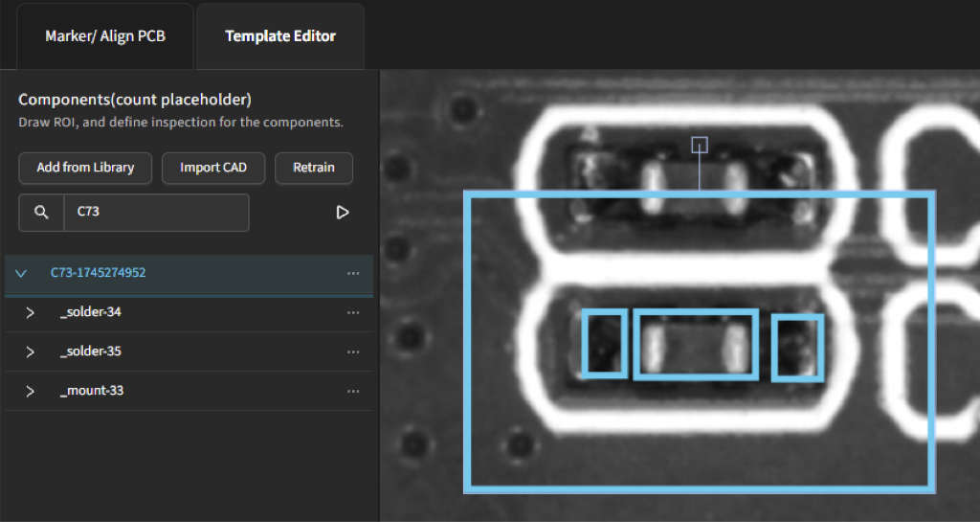980x522 pixels.
Task: Click Add from Library button
Action: point(85,168)
